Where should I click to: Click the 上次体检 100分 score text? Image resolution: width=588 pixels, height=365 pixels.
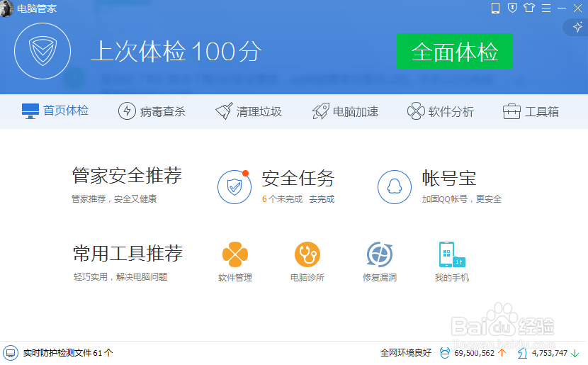coord(176,52)
